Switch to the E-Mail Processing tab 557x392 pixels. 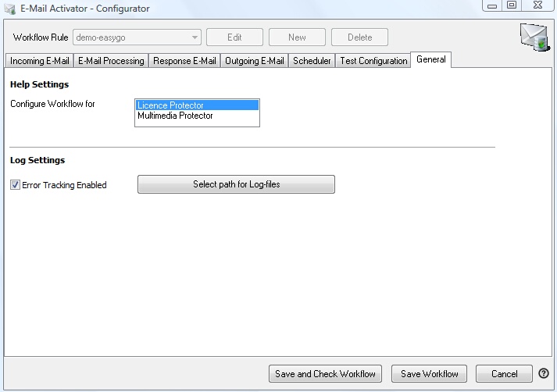point(111,61)
